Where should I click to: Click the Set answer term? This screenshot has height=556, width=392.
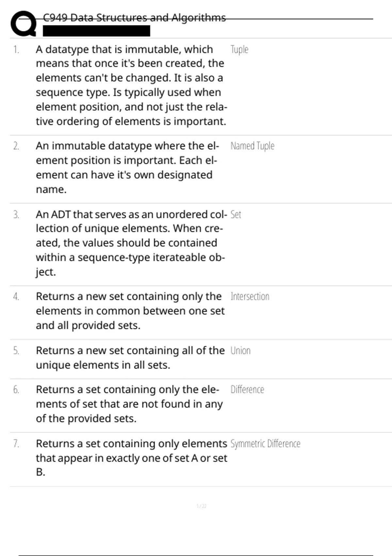(236, 215)
